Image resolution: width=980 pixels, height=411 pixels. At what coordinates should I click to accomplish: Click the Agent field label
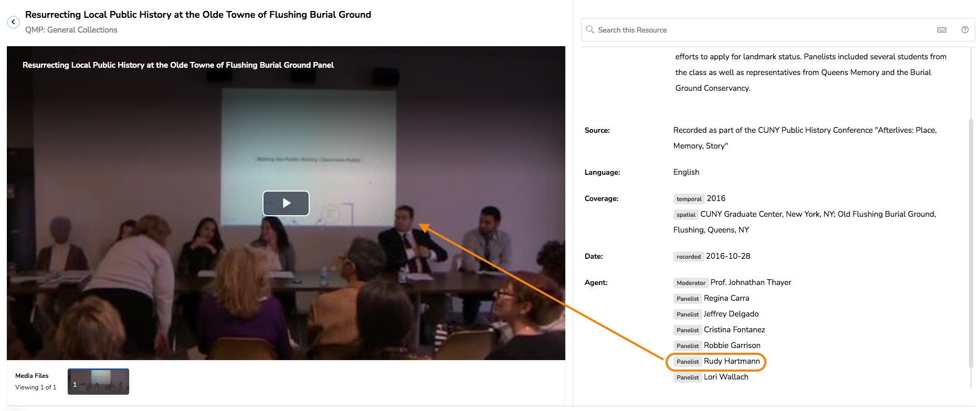596,282
